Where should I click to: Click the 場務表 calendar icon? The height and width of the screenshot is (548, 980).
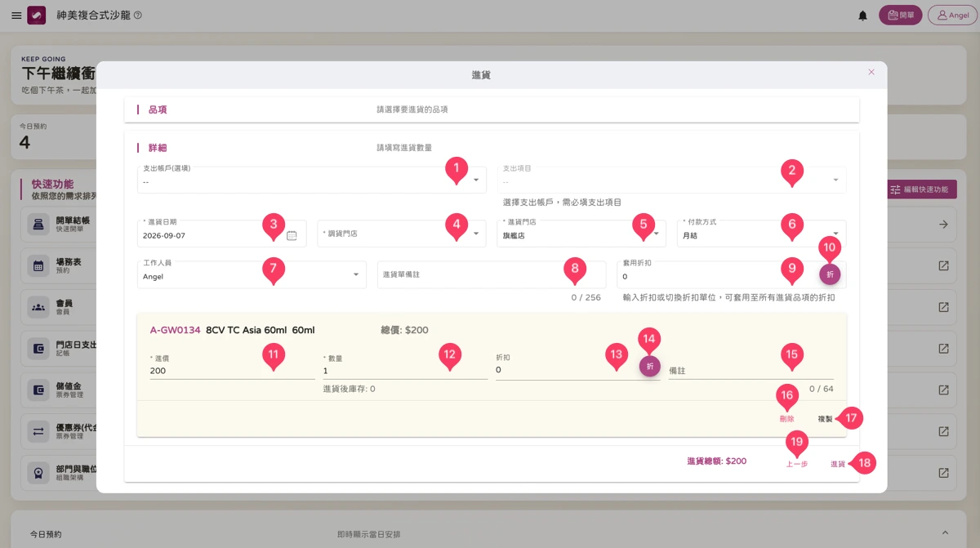point(38,266)
